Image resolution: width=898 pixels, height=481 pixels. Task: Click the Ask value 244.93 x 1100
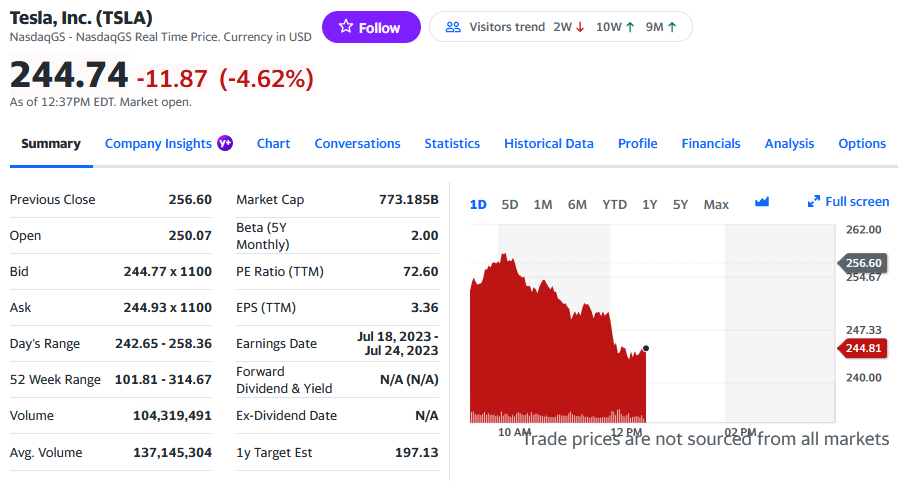168,307
